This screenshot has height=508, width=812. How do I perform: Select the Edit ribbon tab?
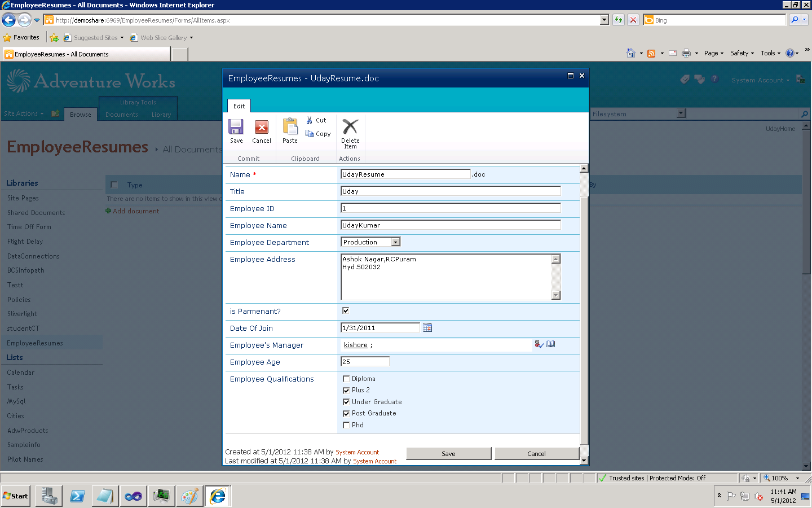point(239,106)
